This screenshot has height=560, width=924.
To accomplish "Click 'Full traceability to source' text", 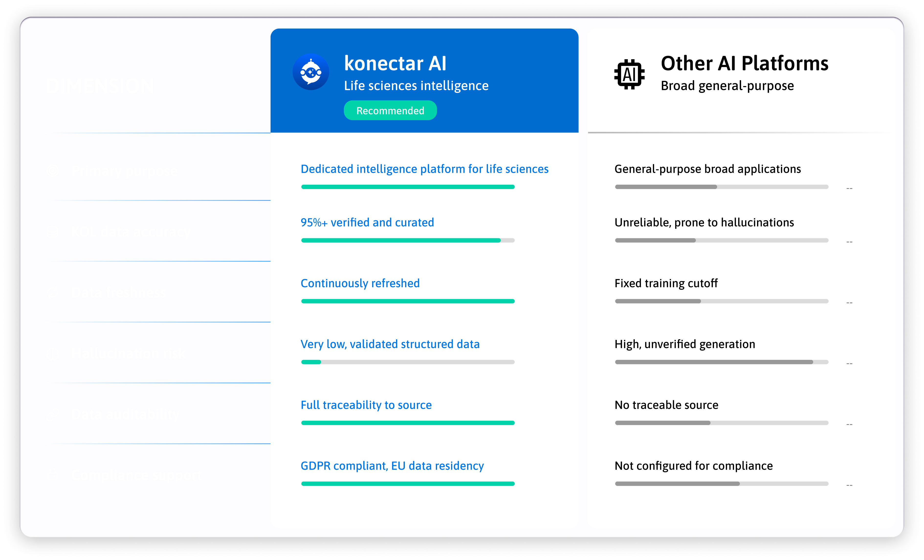I will click(x=366, y=405).
